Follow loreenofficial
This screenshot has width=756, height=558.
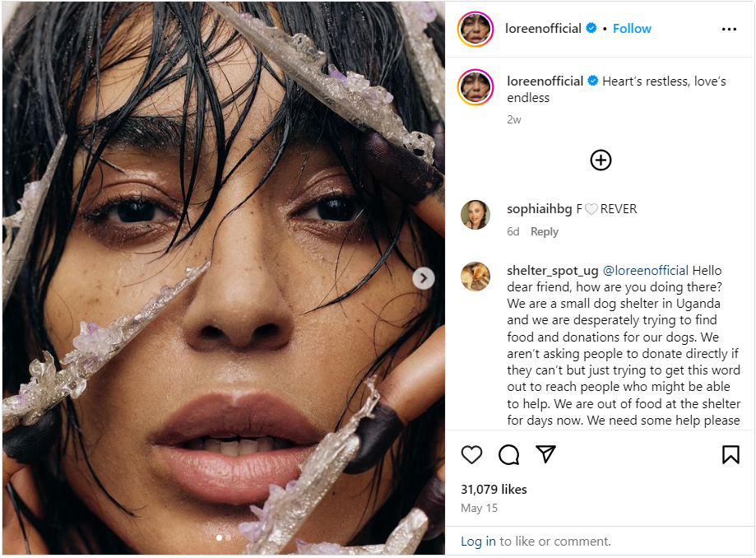coord(632,28)
